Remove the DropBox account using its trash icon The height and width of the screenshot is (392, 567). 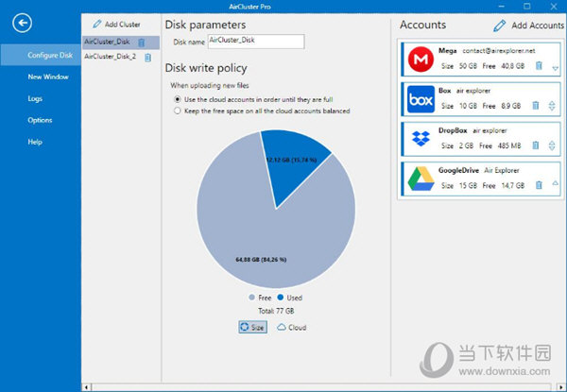(x=536, y=145)
